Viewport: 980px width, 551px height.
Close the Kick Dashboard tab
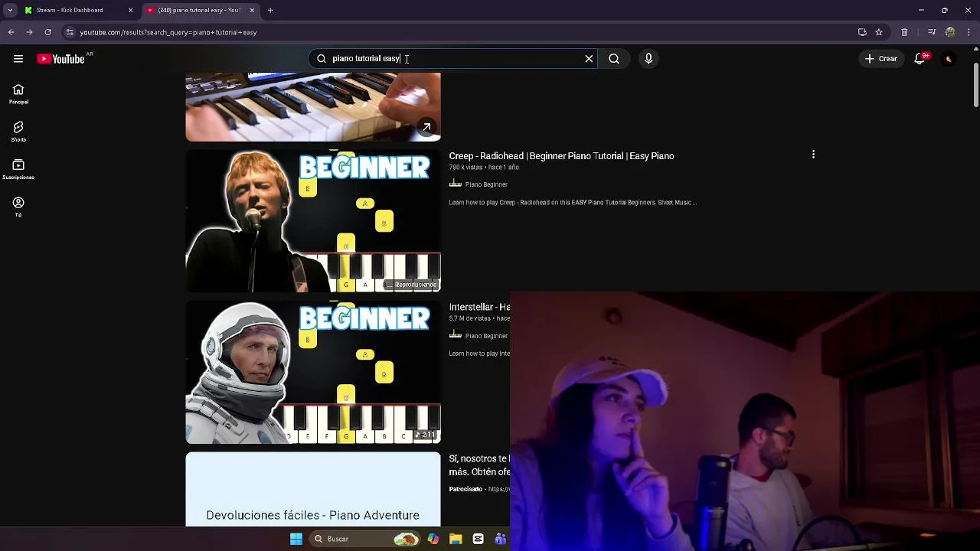[x=130, y=10]
